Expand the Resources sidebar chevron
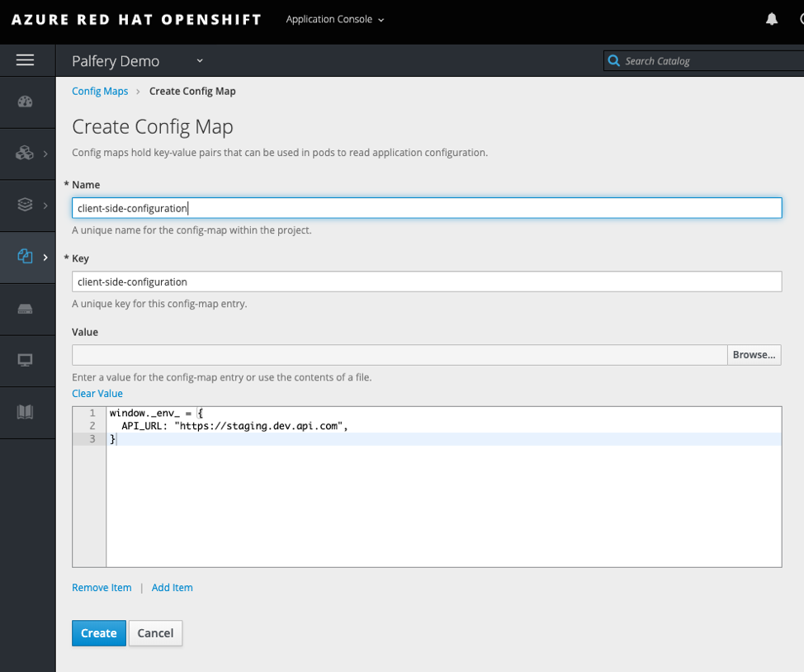This screenshot has width=804, height=672. pos(45,257)
